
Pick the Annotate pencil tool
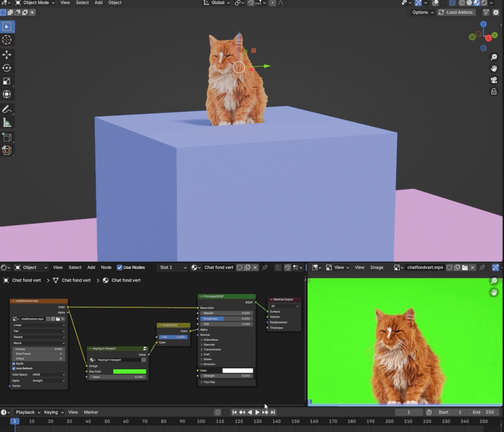7,110
